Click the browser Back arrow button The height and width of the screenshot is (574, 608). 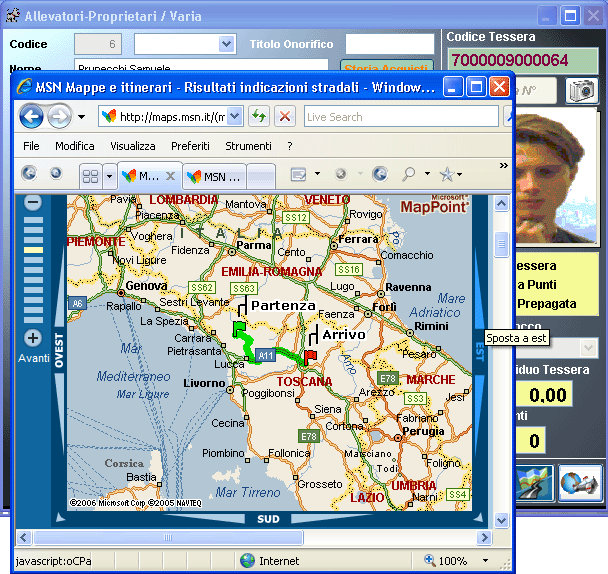coord(31,116)
